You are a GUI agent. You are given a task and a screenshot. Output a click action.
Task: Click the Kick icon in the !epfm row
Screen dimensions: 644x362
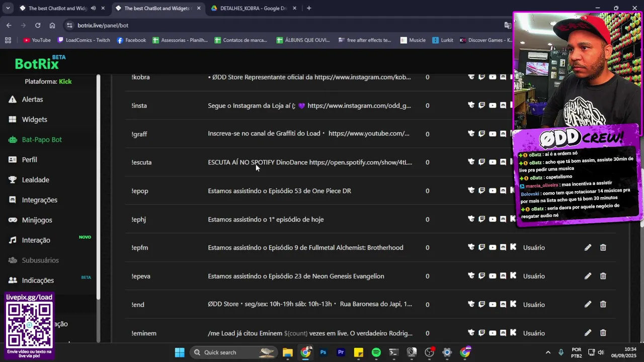(x=513, y=247)
